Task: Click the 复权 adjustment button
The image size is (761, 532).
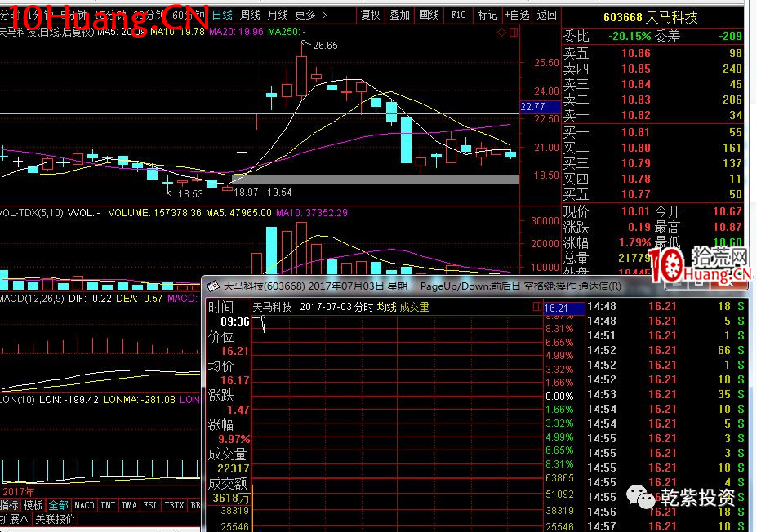Action: click(x=371, y=15)
